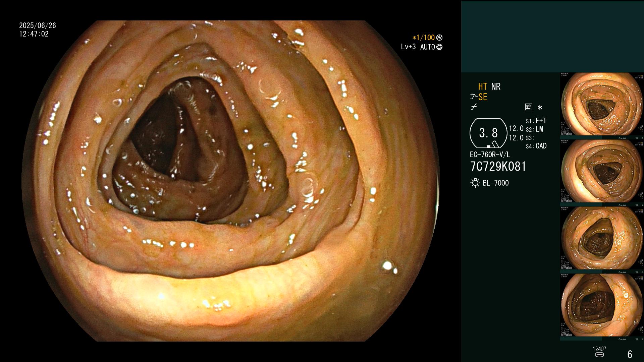Click the AUTO iris mode text
Viewport: 644px width, 362px height.
tap(428, 47)
